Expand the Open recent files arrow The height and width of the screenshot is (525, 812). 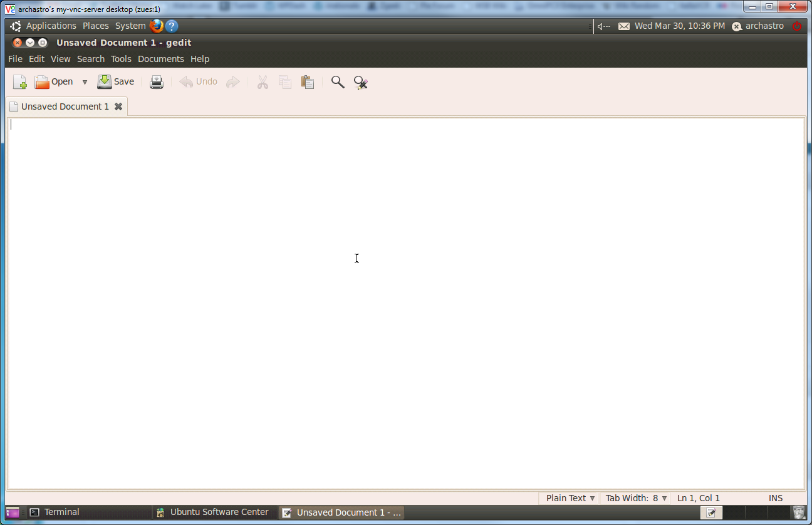coord(85,82)
